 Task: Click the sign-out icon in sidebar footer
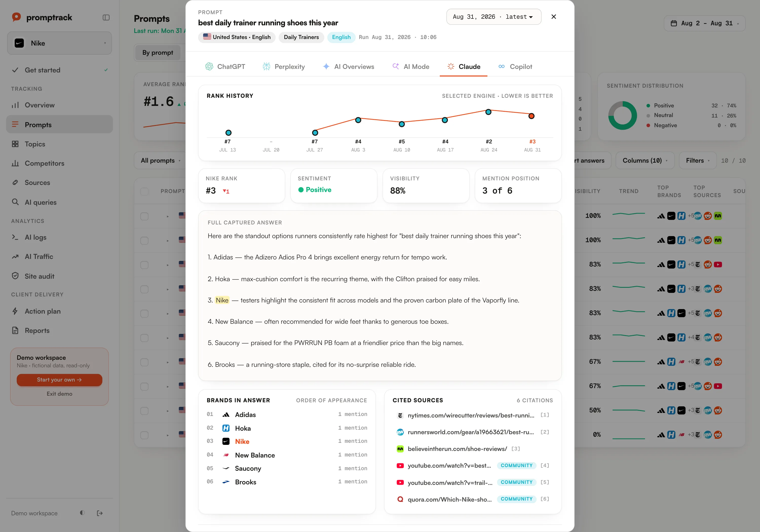[x=100, y=513]
